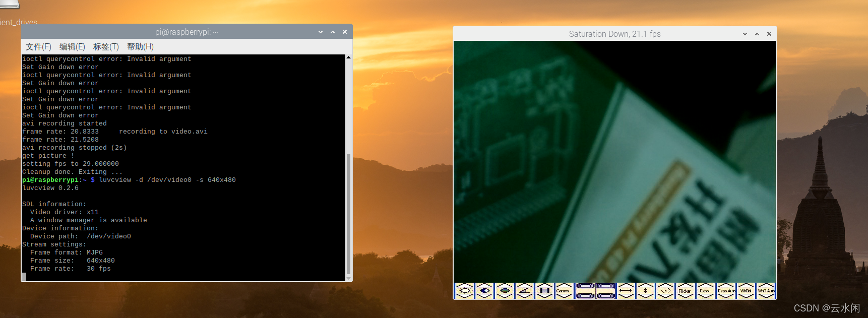Viewport: 868px width, 318px height.
Task: Click the 'Saturation Down, 21.1 fps' title bar
Action: [x=614, y=34]
